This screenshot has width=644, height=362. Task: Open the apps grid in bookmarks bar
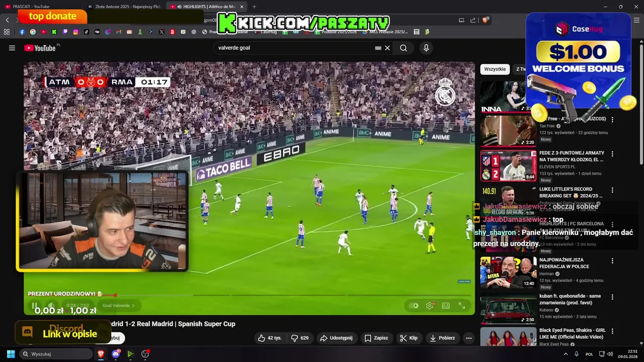[7, 32]
